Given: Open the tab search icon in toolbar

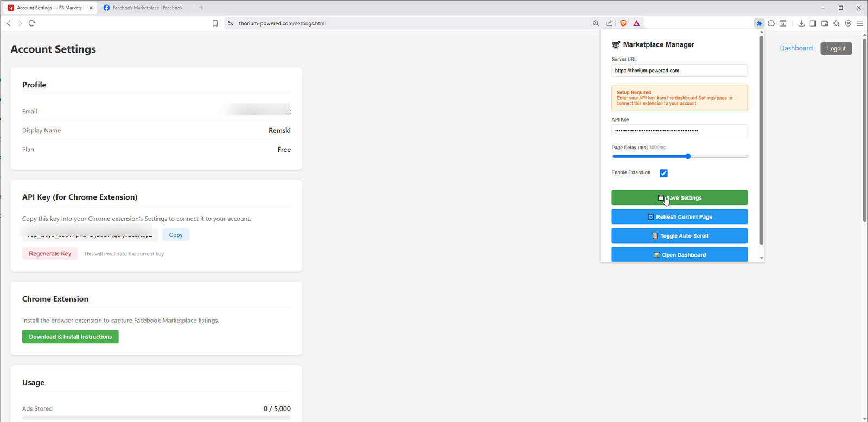Looking at the screenshot, I should pyautogui.click(x=783, y=23).
